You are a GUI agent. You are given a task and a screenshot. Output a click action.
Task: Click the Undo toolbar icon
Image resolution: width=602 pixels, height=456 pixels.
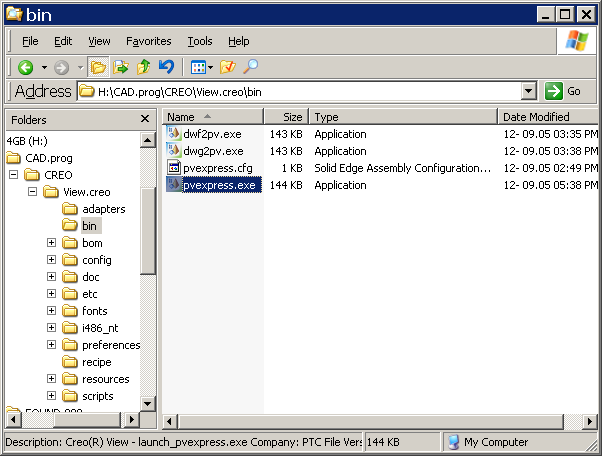(166, 67)
